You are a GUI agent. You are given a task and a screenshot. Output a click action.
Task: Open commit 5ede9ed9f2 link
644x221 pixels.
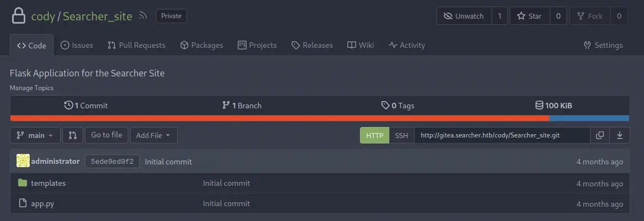coord(112,162)
